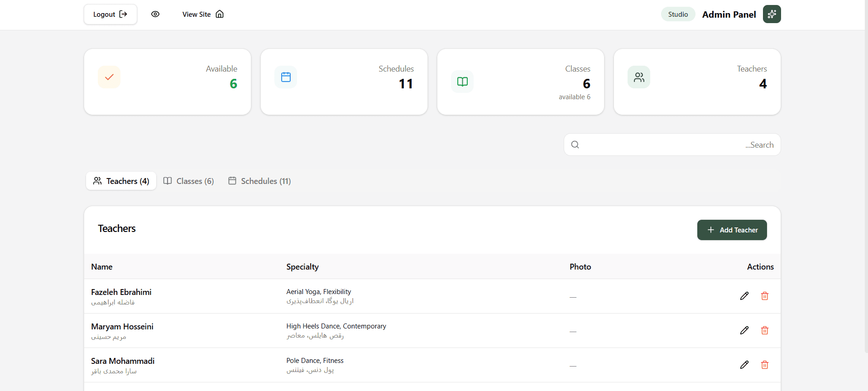
Task: Click the name Maryam Hosseini
Action: (122, 327)
